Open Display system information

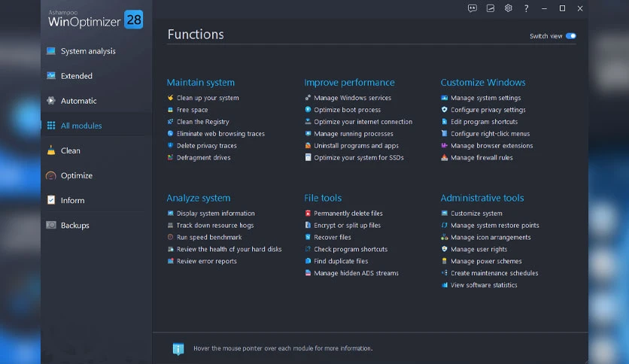[215, 214]
